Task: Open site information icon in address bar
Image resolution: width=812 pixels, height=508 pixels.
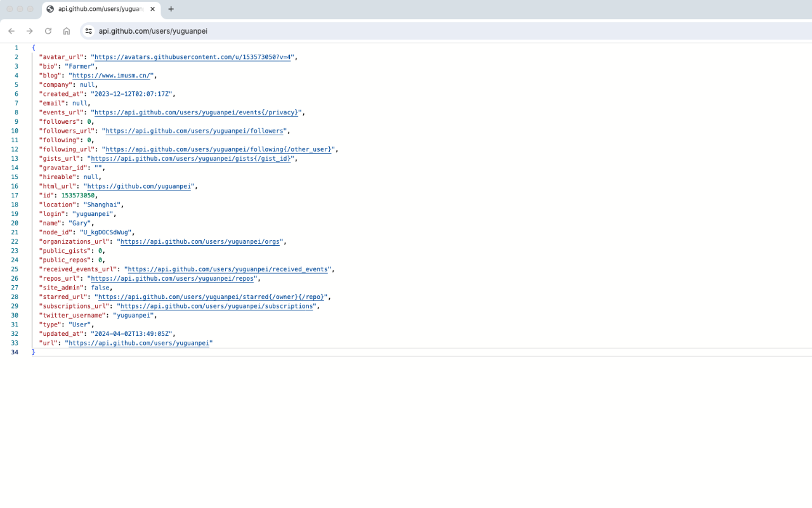Action: (89, 31)
